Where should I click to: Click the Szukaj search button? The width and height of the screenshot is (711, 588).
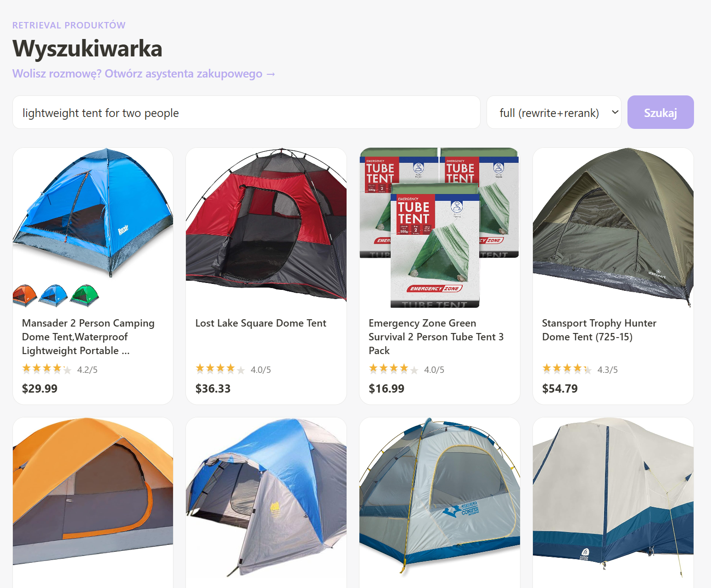pos(660,112)
